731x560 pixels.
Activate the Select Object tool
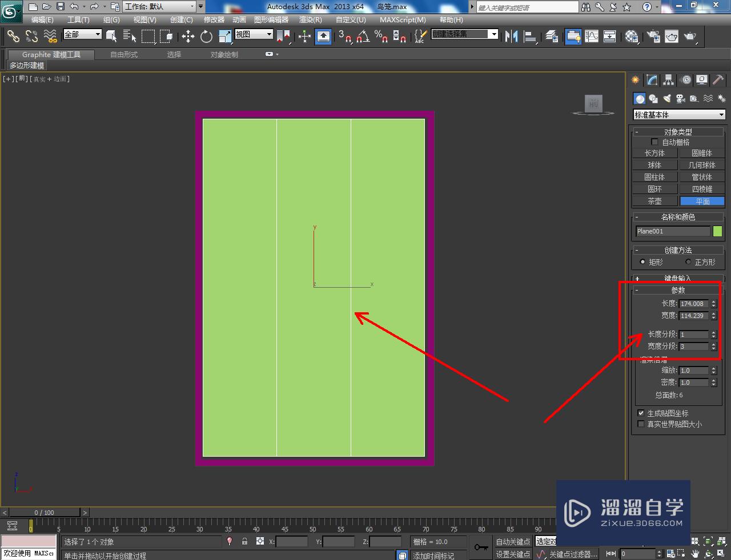(x=111, y=37)
